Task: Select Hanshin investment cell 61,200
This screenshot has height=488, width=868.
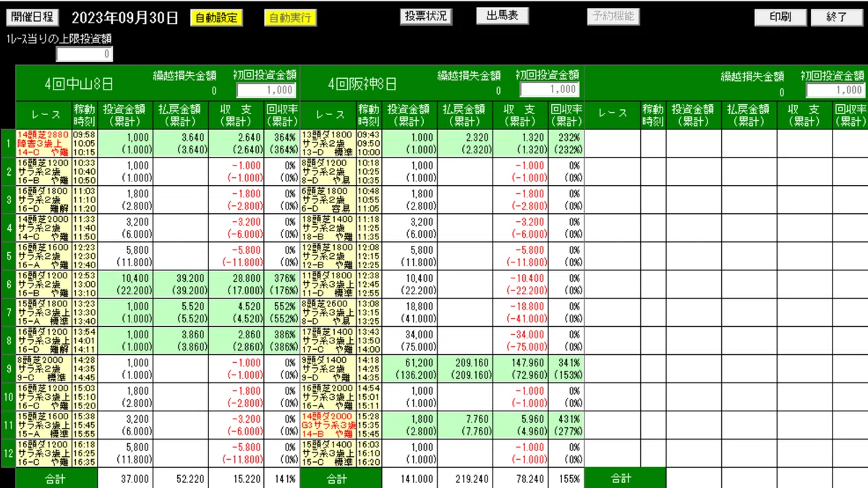Action: [409, 369]
